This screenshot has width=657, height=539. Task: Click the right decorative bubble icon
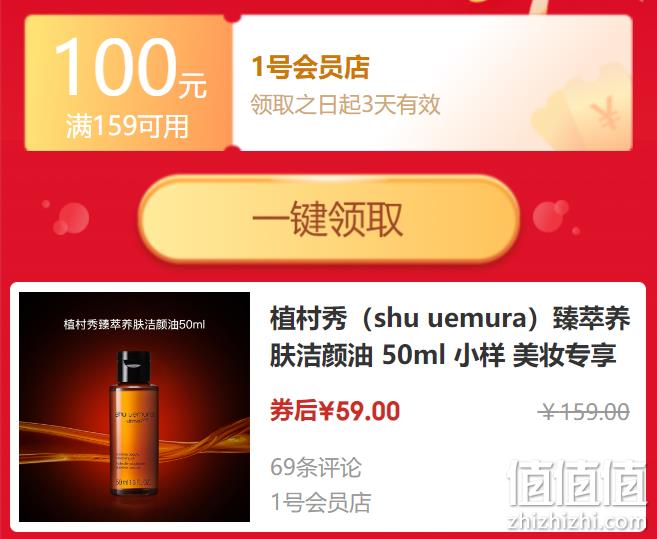[x=552, y=215]
